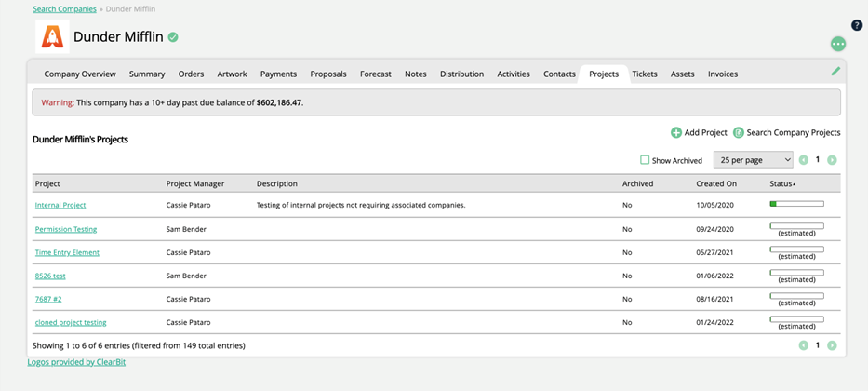Open the Internal Project link
868x391 pixels.
tap(60, 205)
